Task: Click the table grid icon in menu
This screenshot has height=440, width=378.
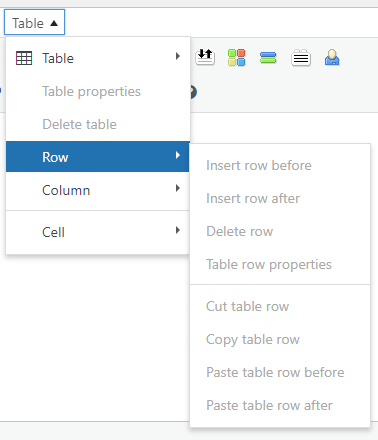Action: (x=24, y=58)
